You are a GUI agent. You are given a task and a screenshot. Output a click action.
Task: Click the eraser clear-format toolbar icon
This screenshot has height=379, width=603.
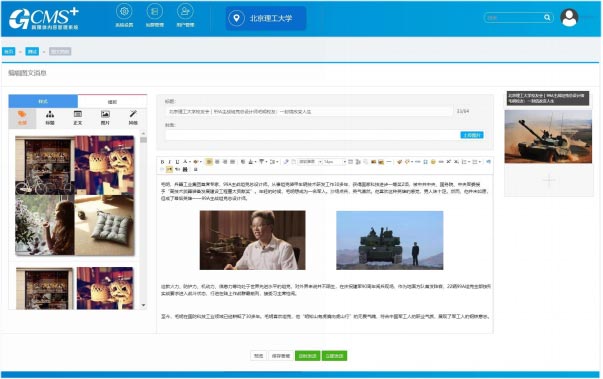[x=286, y=162]
